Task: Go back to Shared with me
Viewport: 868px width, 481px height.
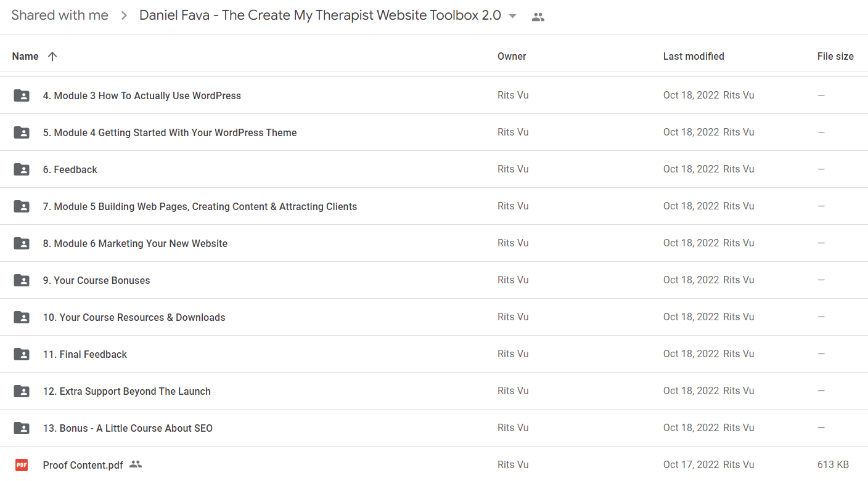Action: pyautogui.click(x=60, y=15)
